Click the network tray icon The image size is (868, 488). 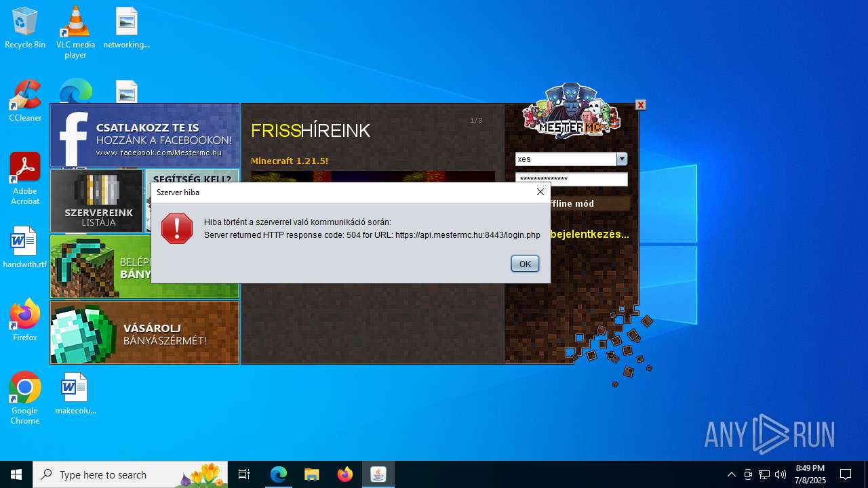point(764,474)
